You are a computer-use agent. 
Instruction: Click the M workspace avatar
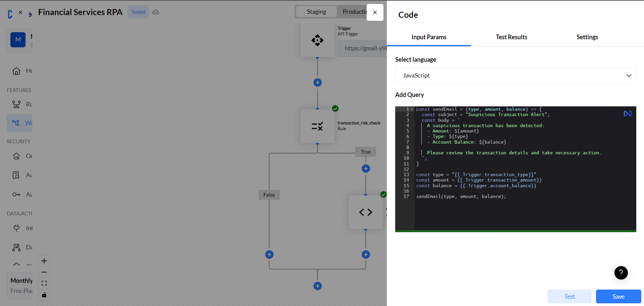point(18,40)
